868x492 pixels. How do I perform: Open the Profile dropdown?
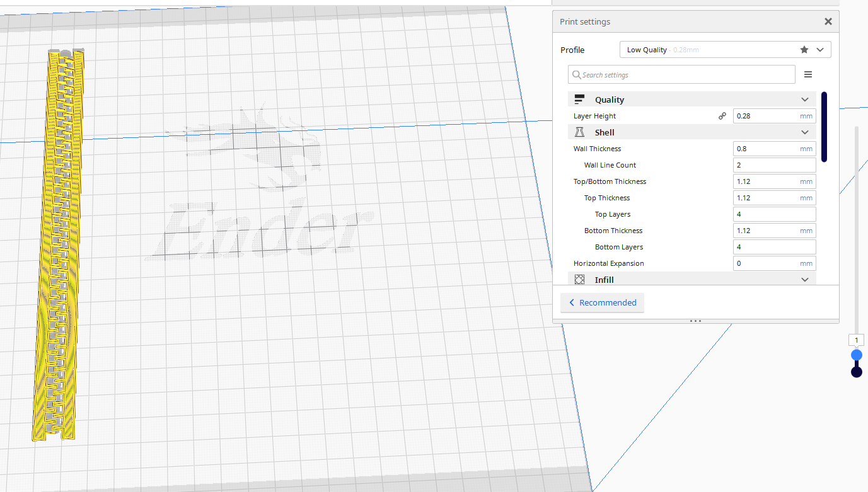[820, 49]
